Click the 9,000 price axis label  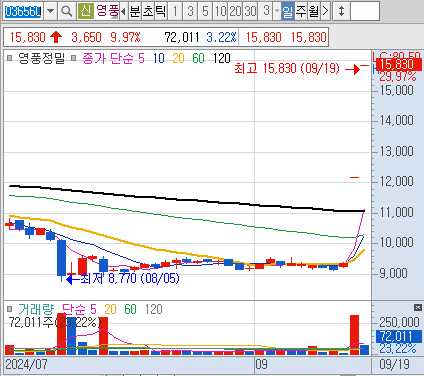pos(394,273)
